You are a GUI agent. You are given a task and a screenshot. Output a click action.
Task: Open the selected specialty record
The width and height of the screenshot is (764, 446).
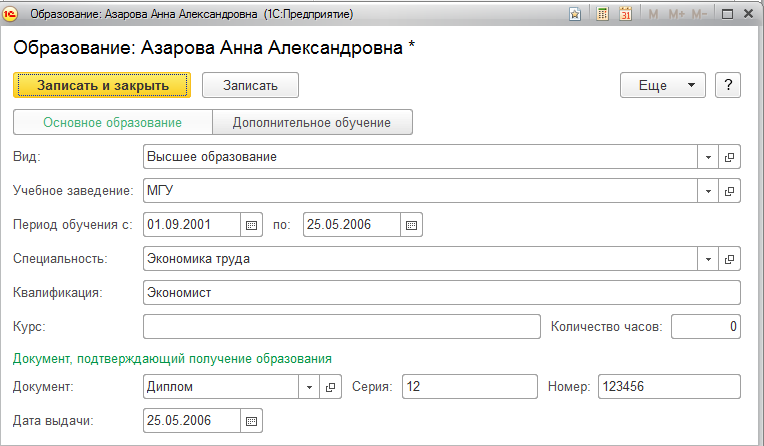point(730,260)
